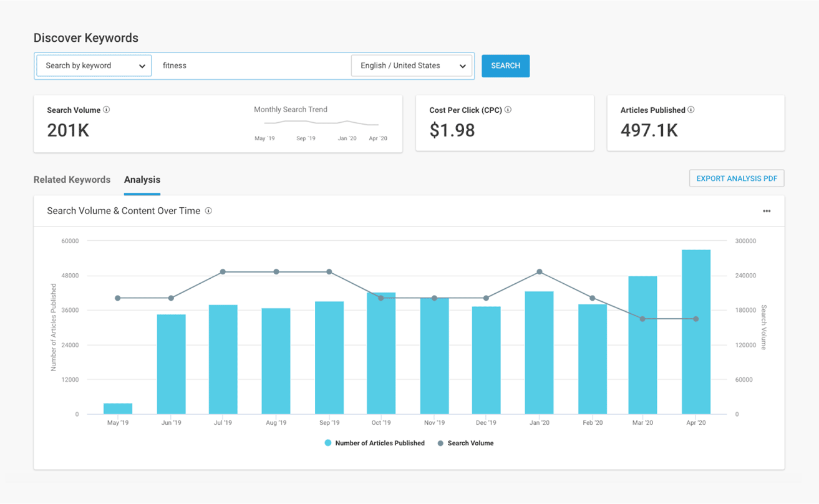Viewport: 819px width, 504px height.
Task: Switch to the Related Keywords tab
Action: 72,180
